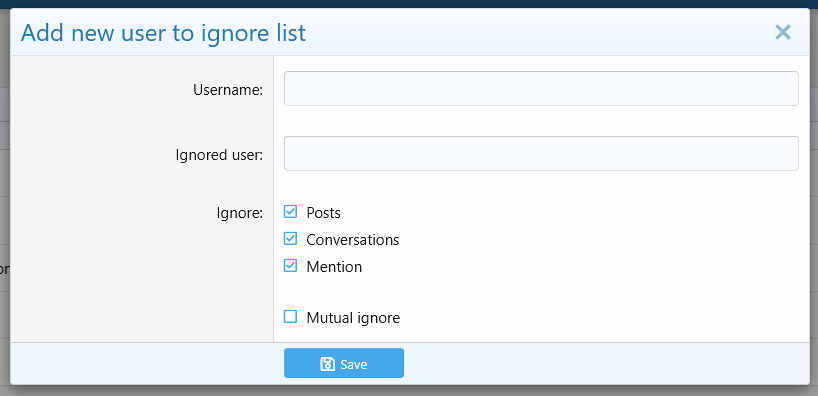Focus the Ignored user input field
Image resolution: width=818 pixels, height=396 pixels.
pyautogui.click(x=541, y=153)
